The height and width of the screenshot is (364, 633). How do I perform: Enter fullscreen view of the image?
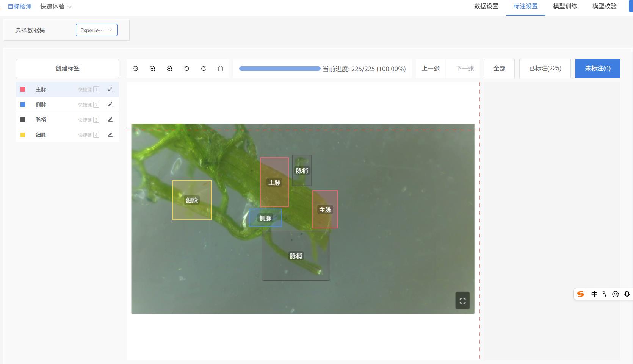(462, 301)
